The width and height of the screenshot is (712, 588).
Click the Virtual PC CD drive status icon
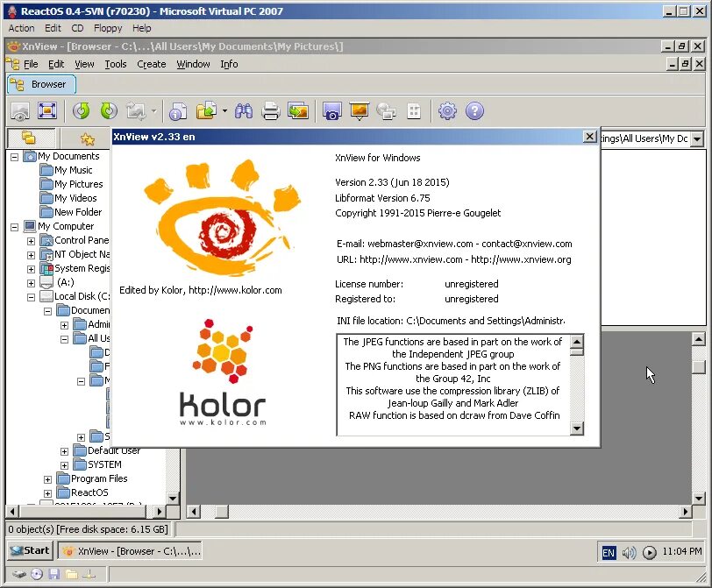point(37,574)
